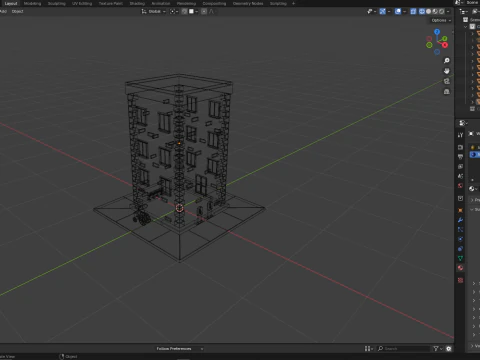Expand the first object row in outliner
The height and width of the screenshot is (360, 480).
click(472, 34)
